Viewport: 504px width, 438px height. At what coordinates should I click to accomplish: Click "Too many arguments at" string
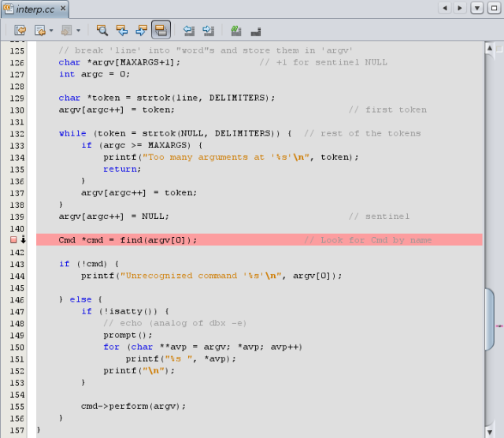click(205, 158)
